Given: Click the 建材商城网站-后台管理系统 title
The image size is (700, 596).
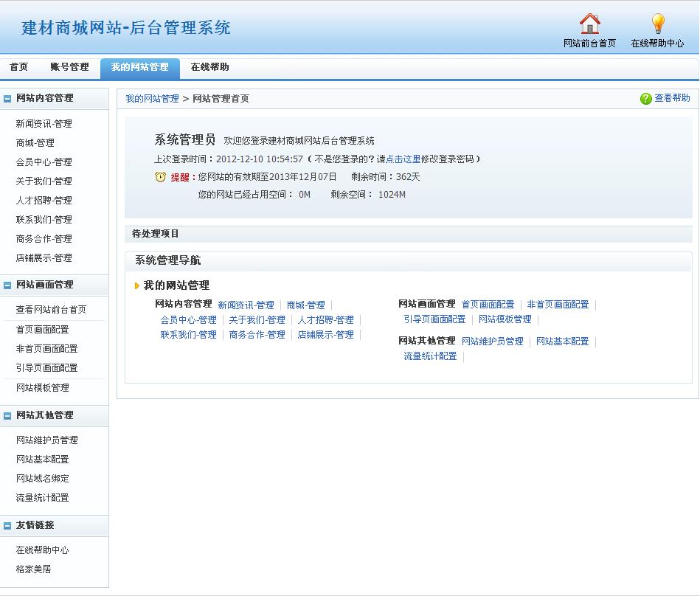Looking at the screenshot, I should [x=126, y=28].
